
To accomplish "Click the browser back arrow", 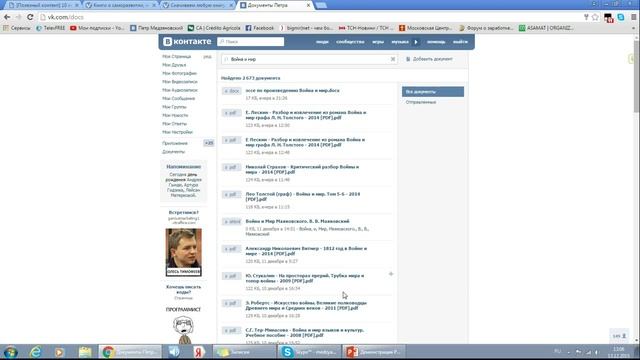I will tap(7, 17).
